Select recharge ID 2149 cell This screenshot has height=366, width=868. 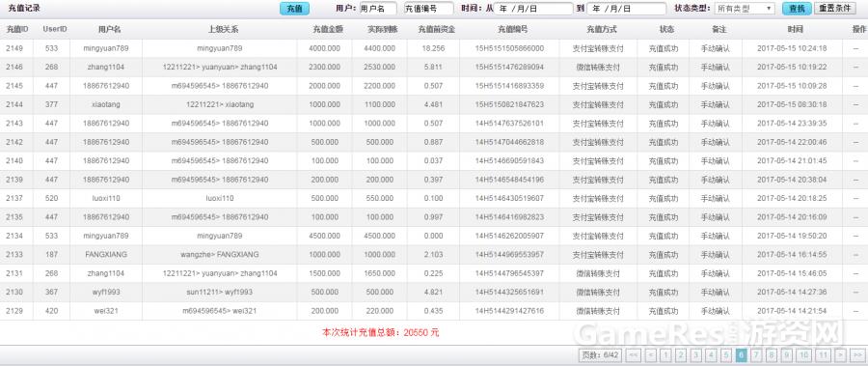point(14,48)
